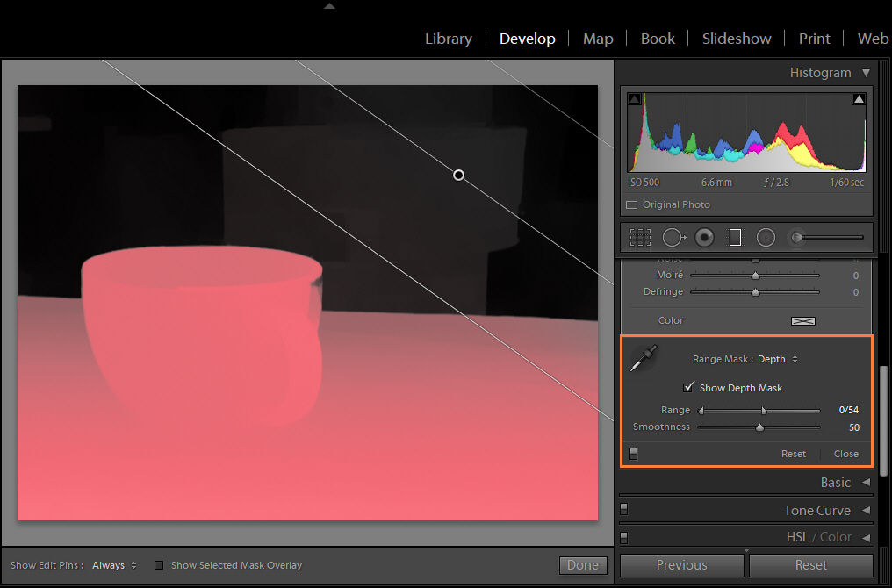Select the Crop Overlay tool
The image size is (892, 588).
click(640, 237)
